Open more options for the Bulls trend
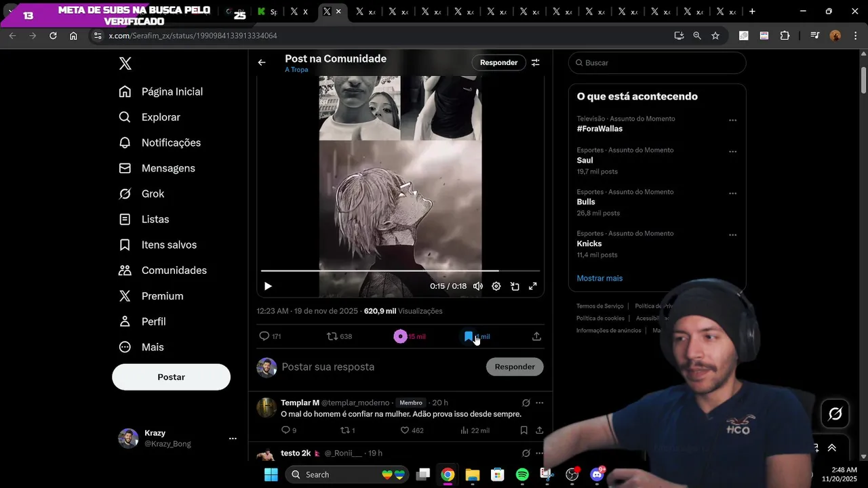868x488 pixels. click(x=732, y=193)
